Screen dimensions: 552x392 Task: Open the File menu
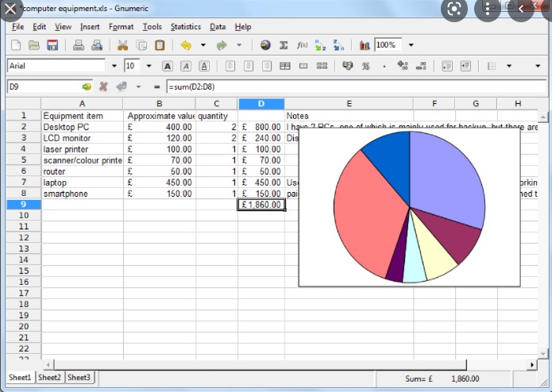click(17, 27)
